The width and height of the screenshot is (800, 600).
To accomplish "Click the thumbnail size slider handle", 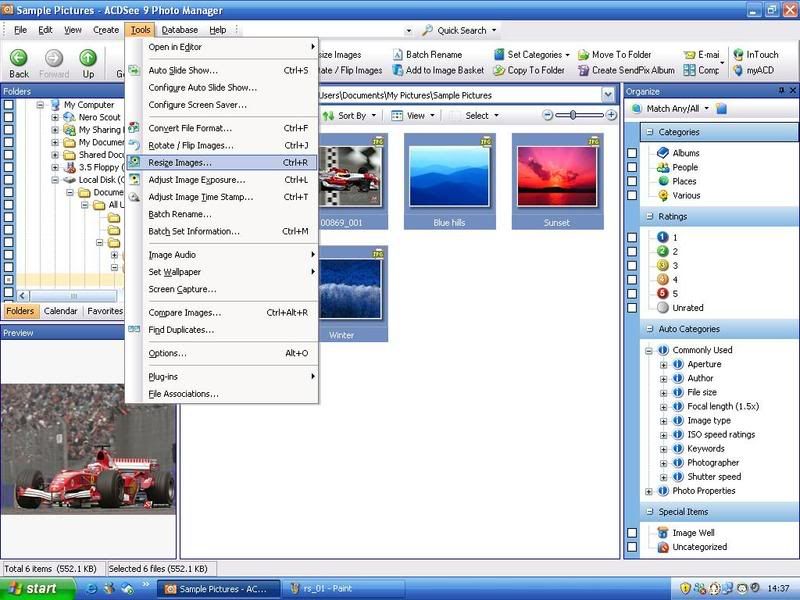I will (x=573, y=115).
